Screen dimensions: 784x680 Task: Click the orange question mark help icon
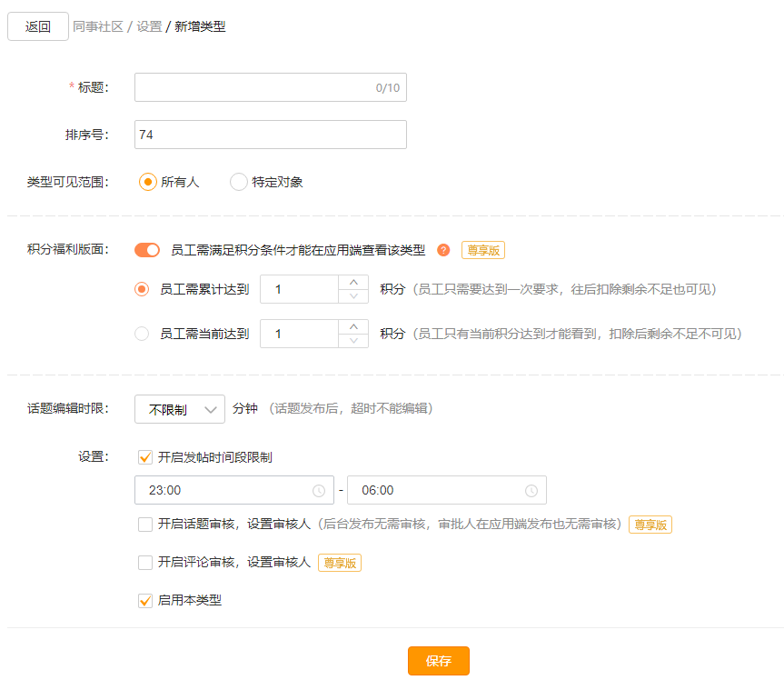coord(443,250)
